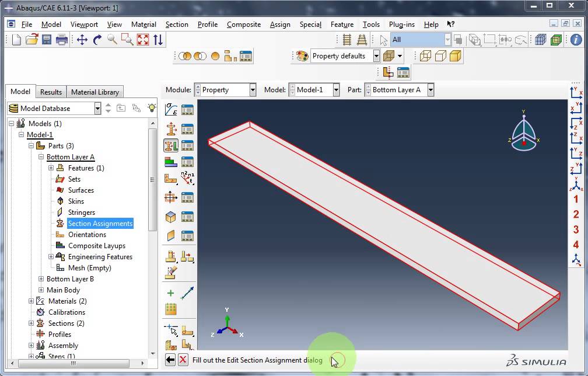Click the Assign Material Orientation icon
Viewport: 588px width, 376px height.
tap(171, 179)
